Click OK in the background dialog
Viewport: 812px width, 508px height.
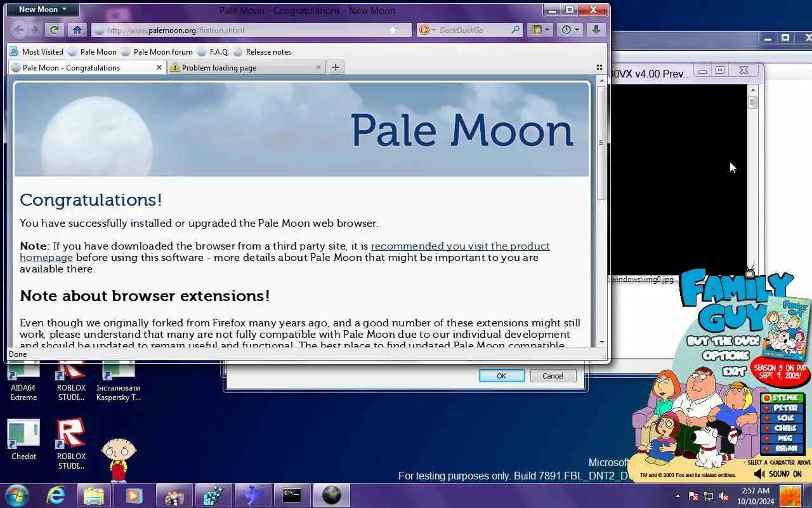click(502, 376)
